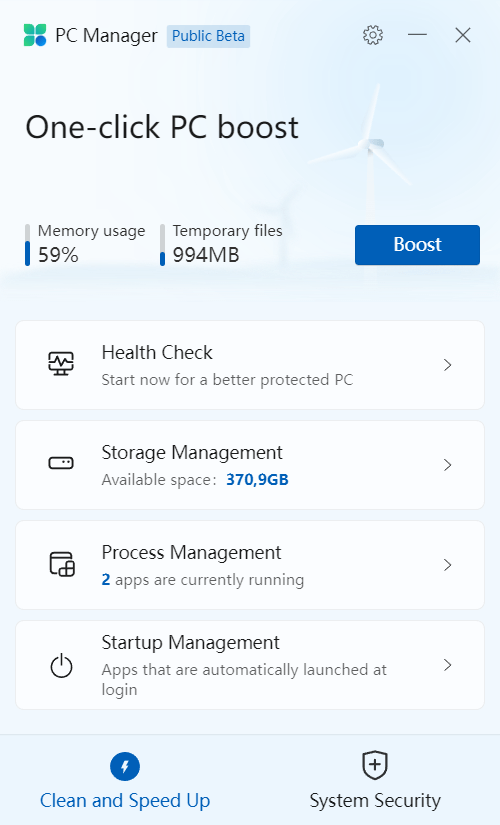This screenshot has width=500, height=825.
Task: Open the Startup Management title
Action: pos(191,642)
